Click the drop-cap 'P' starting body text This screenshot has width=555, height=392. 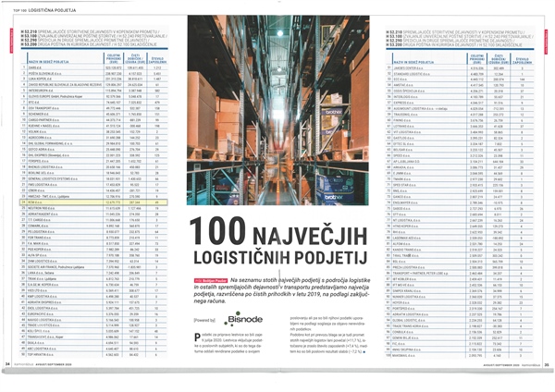click(197, 337)
